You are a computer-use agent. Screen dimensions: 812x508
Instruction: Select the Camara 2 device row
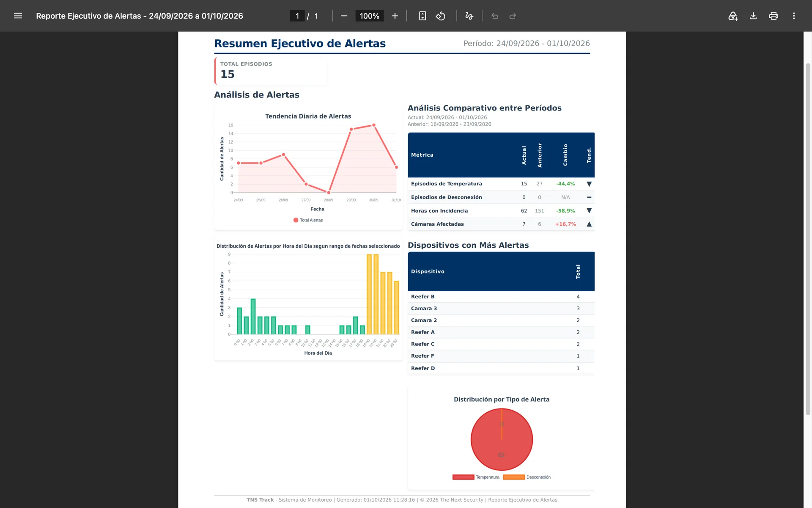(501, 320)
